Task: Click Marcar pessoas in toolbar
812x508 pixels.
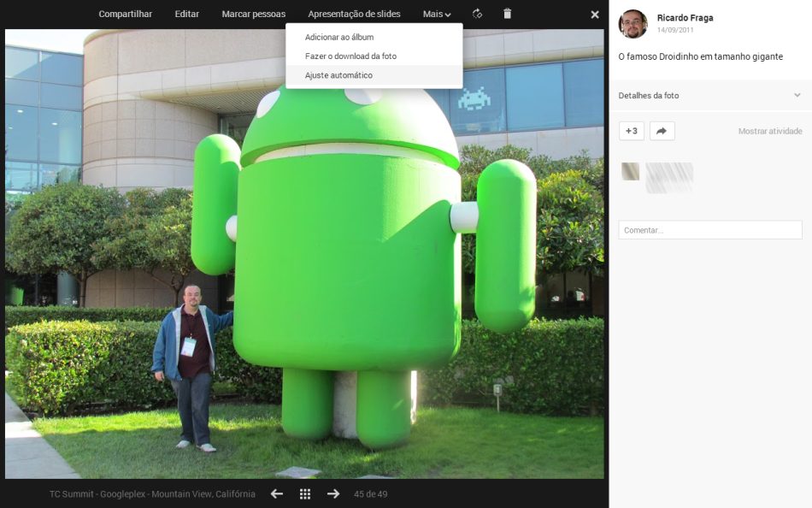Action: pyautogui.click(x=253, y=15)
